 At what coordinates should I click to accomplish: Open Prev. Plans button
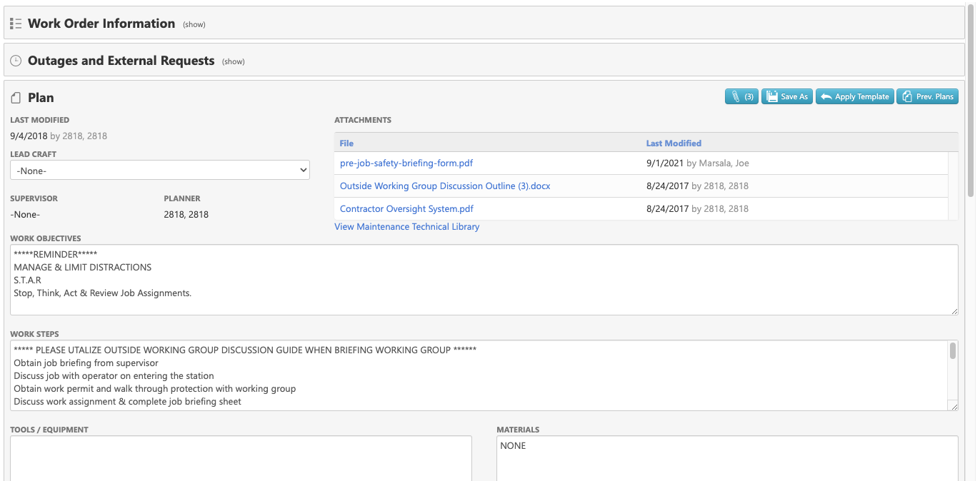(927, 96)
